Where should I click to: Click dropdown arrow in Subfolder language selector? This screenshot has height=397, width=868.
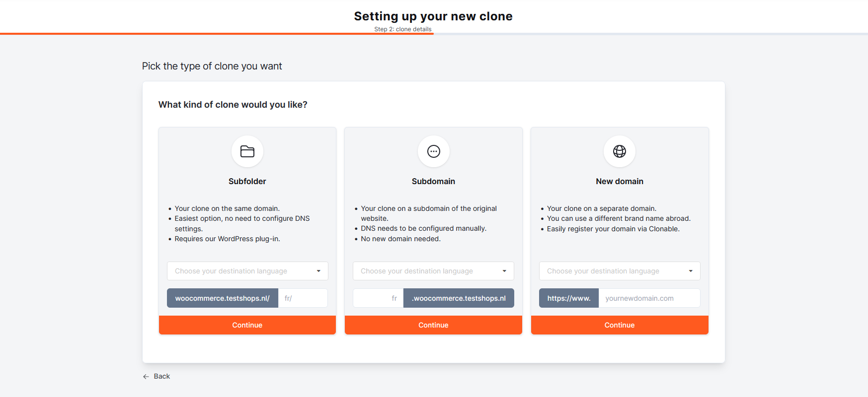[318, 271]
